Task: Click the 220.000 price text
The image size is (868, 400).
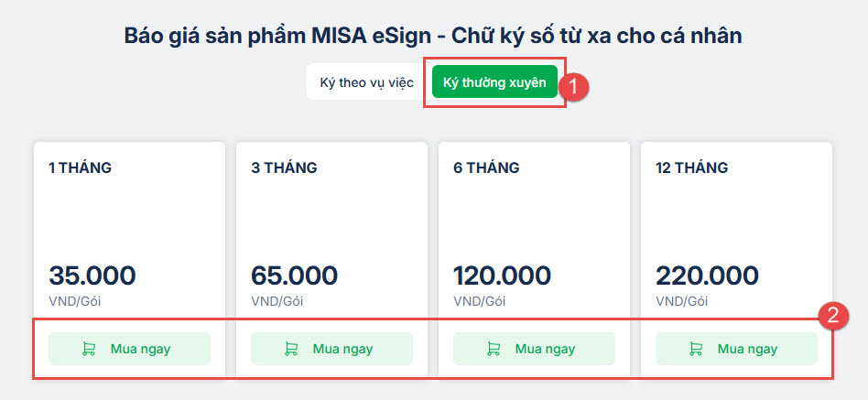Action: pos(708,275)
